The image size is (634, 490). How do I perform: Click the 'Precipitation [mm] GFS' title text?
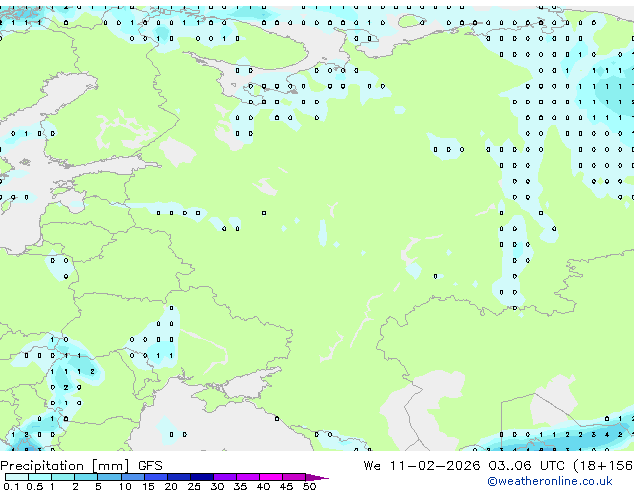tap(81, 466)
